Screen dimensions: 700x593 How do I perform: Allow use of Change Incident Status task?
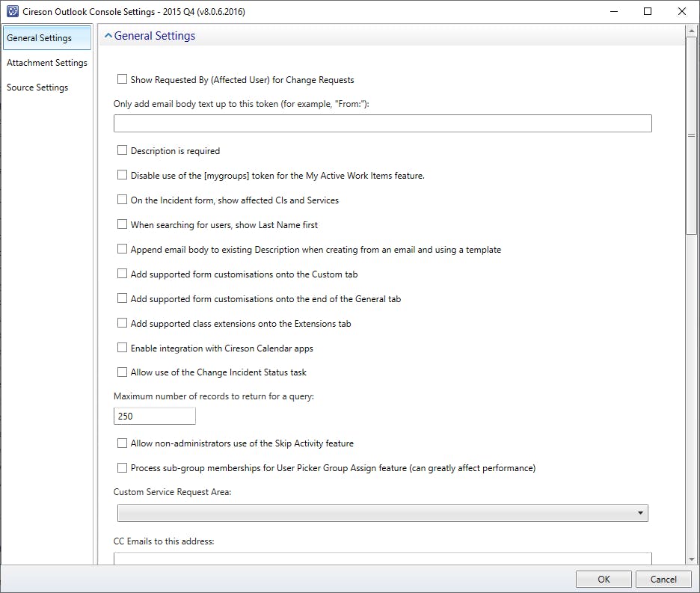[x=122, y=372]
